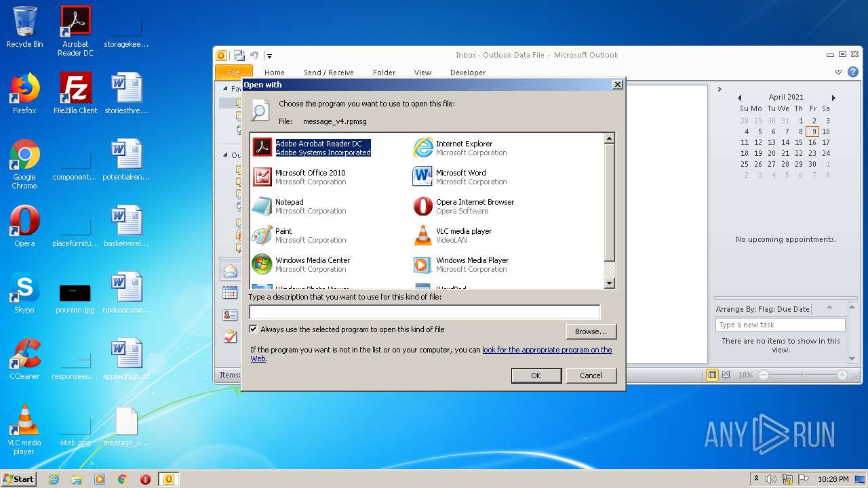Select Opera Internet Browser program entry

click(x=464, y=206)
